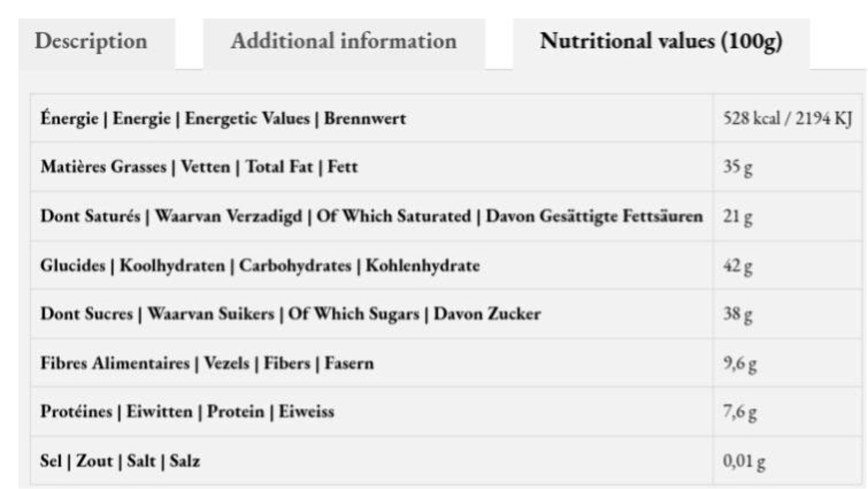Select the Matières Grasses row label

tap(199, 167)
